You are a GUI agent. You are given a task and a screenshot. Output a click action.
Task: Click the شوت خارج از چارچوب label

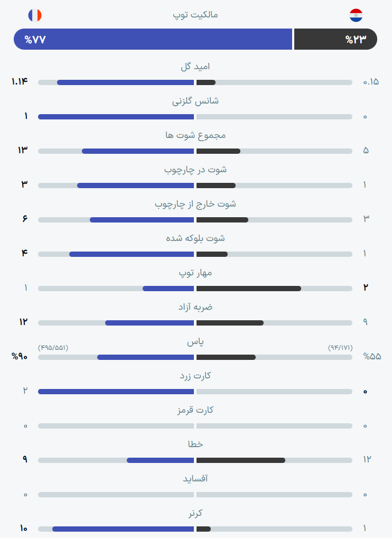click(x=195, y=204)
